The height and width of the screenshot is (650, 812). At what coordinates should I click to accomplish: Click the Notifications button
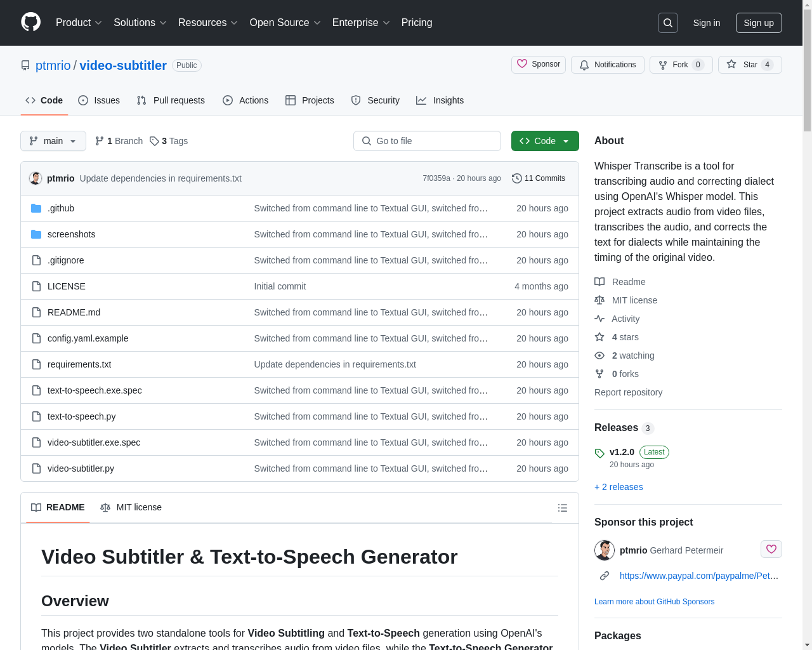pyautogui.click(x=608, y=65)
